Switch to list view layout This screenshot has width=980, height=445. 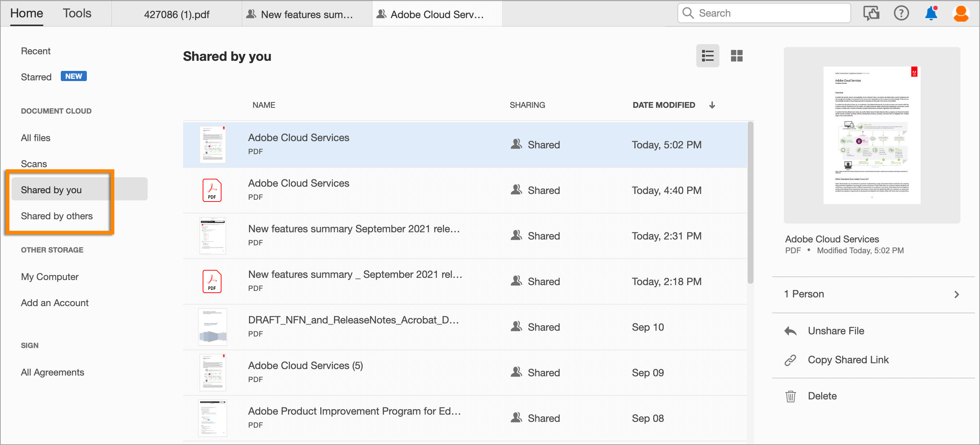708,55
